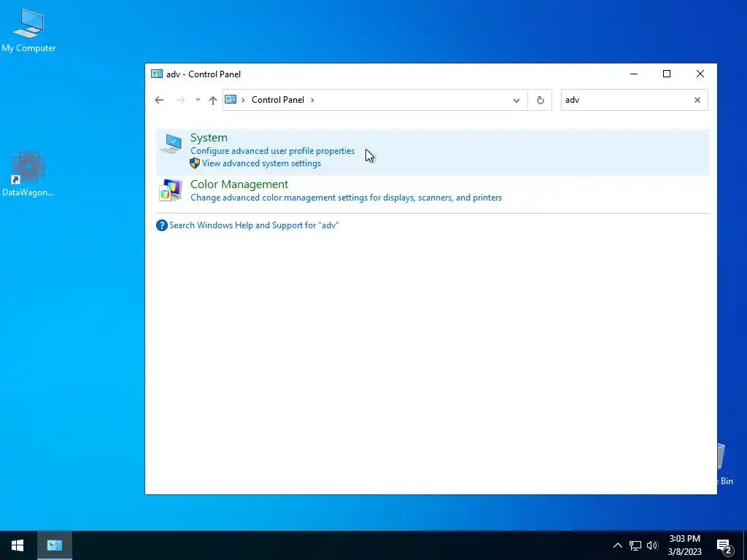Click the search box containing adv

coord(626,100)
